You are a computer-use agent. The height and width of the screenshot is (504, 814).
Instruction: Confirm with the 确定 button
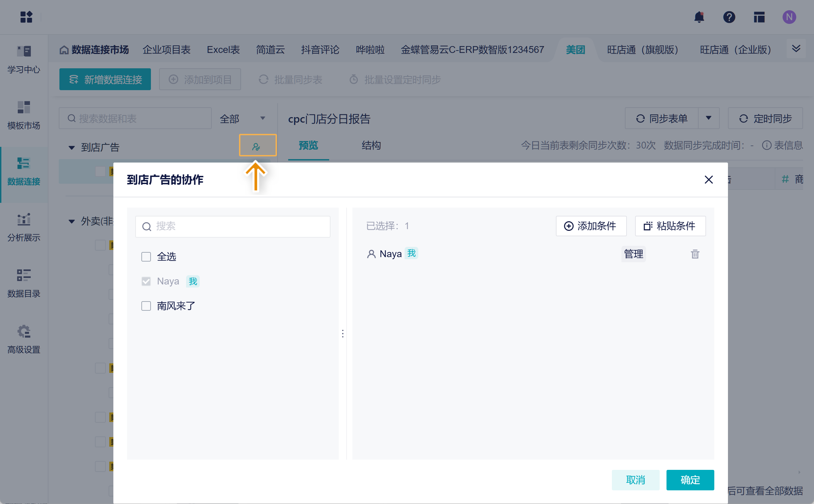pos(690,480)
